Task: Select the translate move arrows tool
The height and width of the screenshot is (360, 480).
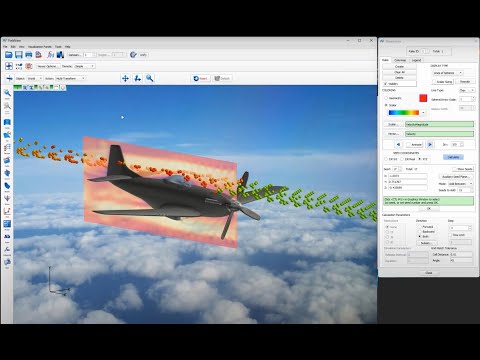Action: click(x=125, y=78)
